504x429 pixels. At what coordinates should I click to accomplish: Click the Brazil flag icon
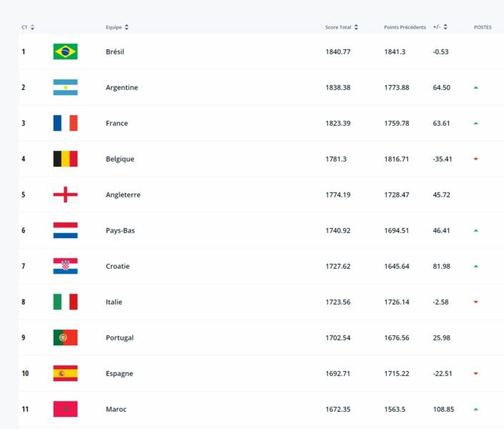tap(65, 51)
